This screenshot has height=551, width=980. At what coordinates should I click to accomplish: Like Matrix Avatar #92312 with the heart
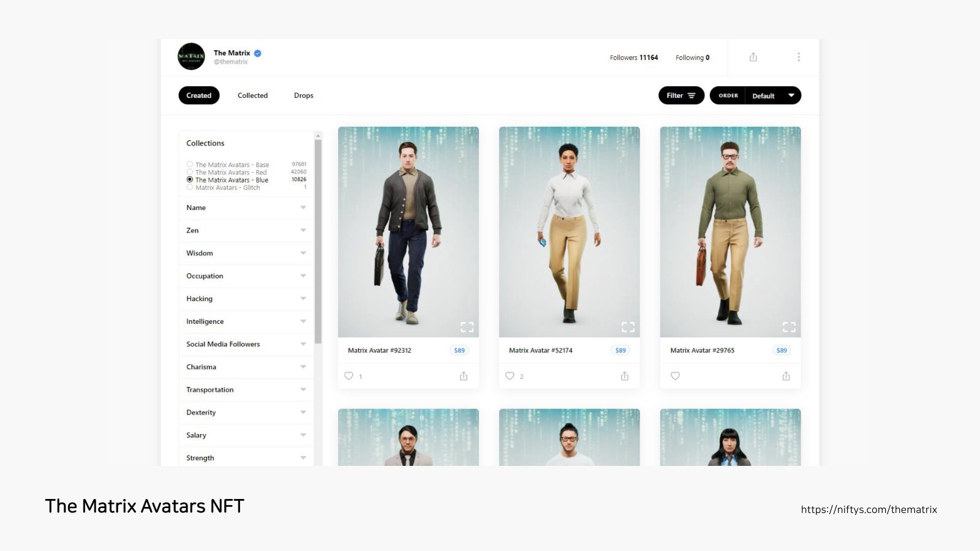(x=349, y=376)
